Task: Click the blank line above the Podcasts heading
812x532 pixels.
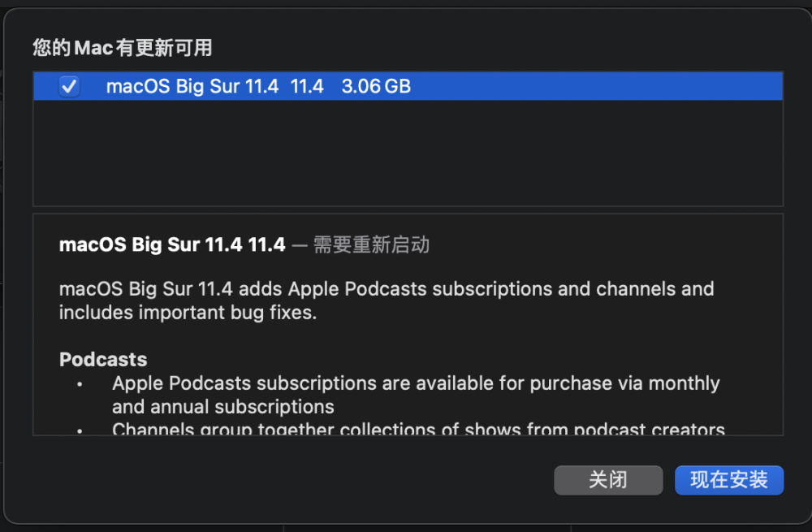Action: coord(325,336)
